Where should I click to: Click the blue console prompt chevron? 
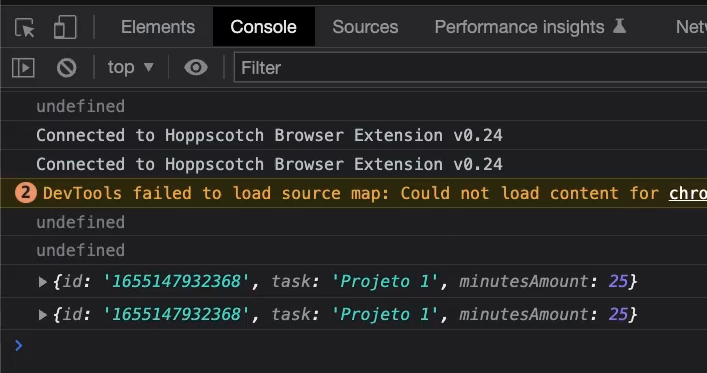click(x=18, y=345)
